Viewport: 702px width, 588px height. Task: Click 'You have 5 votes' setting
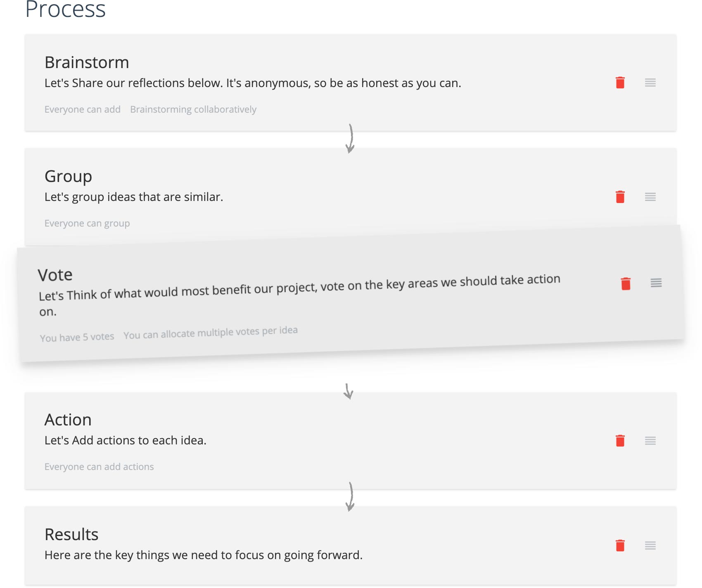click(77, 337)
